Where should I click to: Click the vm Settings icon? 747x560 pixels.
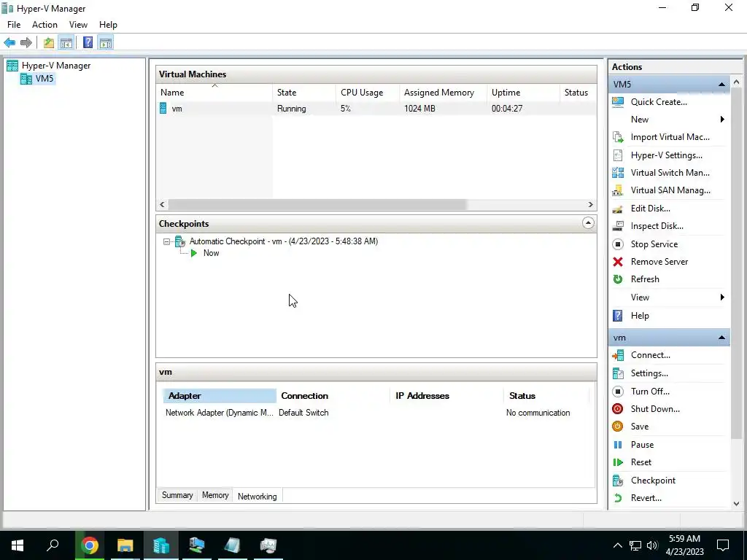coord(618,373)
